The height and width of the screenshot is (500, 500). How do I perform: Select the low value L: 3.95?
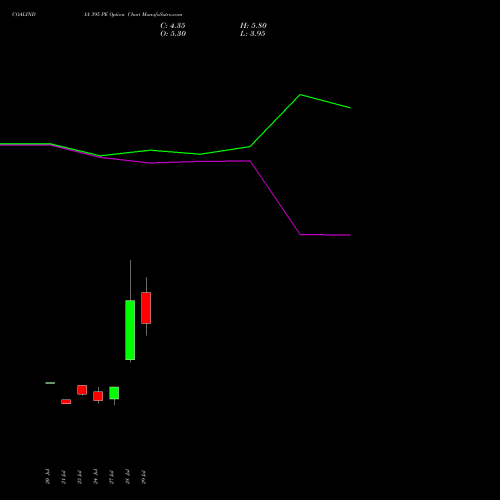253,34
